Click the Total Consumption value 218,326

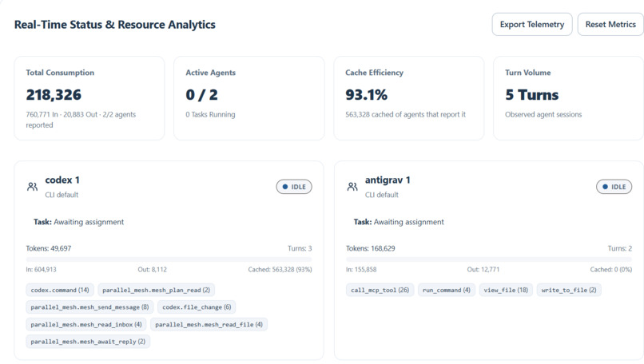[x=54, y=95]
